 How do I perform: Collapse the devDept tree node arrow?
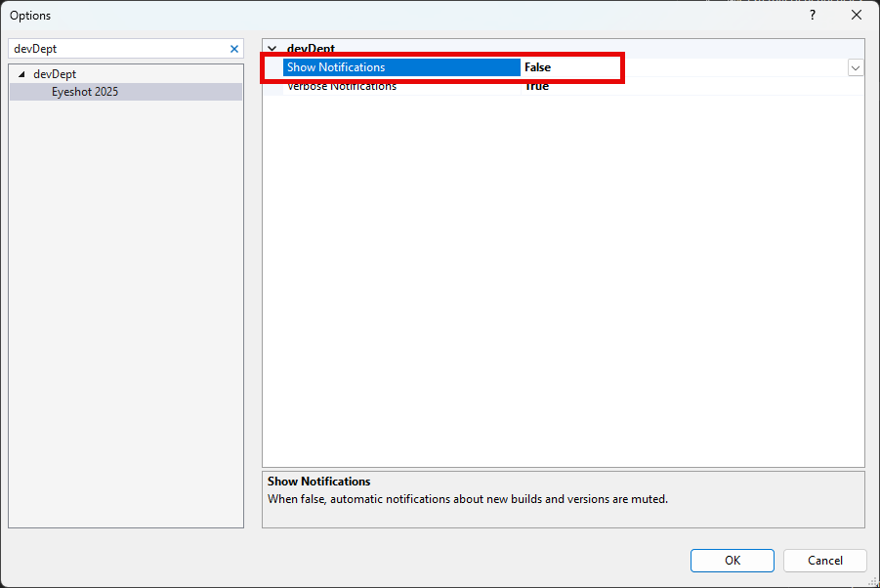[22, 74]
